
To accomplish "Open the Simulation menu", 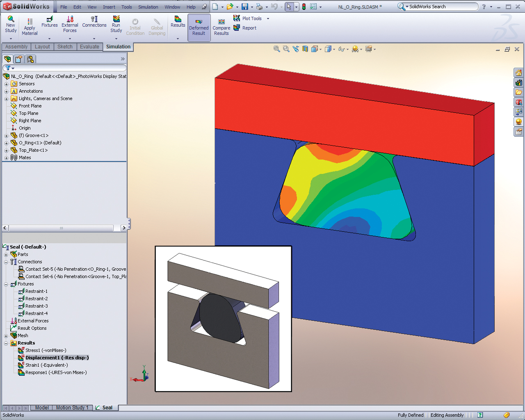I will [148, 7].
